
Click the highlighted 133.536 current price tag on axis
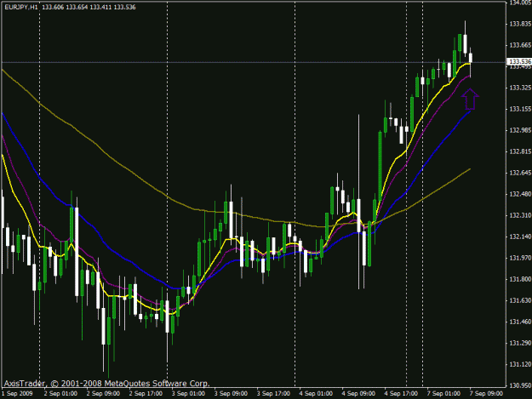click(519, 61)
